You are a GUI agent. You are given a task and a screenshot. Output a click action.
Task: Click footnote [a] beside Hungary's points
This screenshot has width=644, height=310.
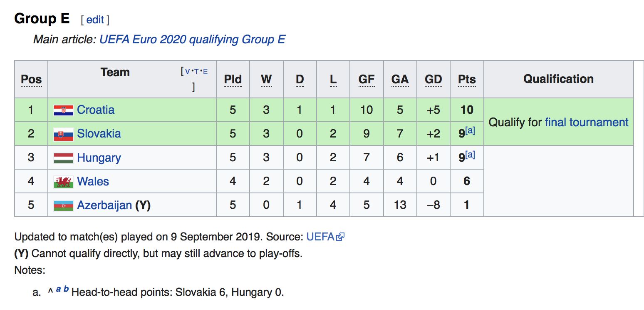470,155
